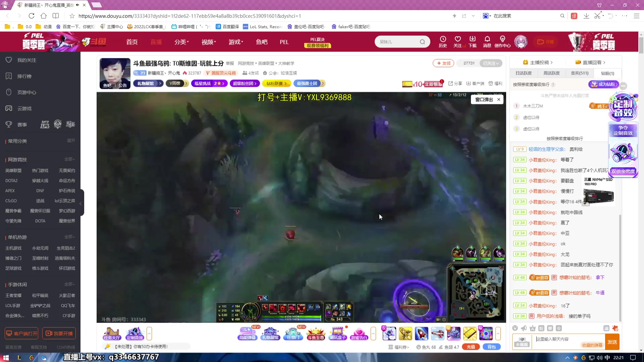Viewport: 644px width, 362px height.
Task: Open 游戏 dropdown in navigation
Action: (x=236, y=42)
